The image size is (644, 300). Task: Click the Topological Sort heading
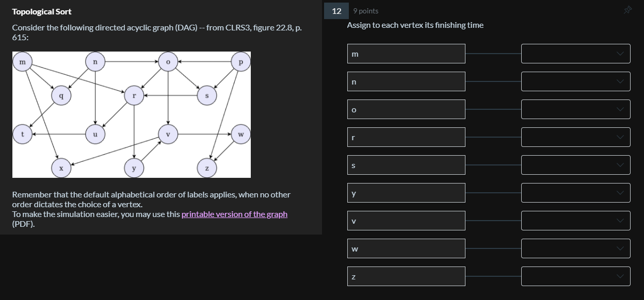[41, 11]
